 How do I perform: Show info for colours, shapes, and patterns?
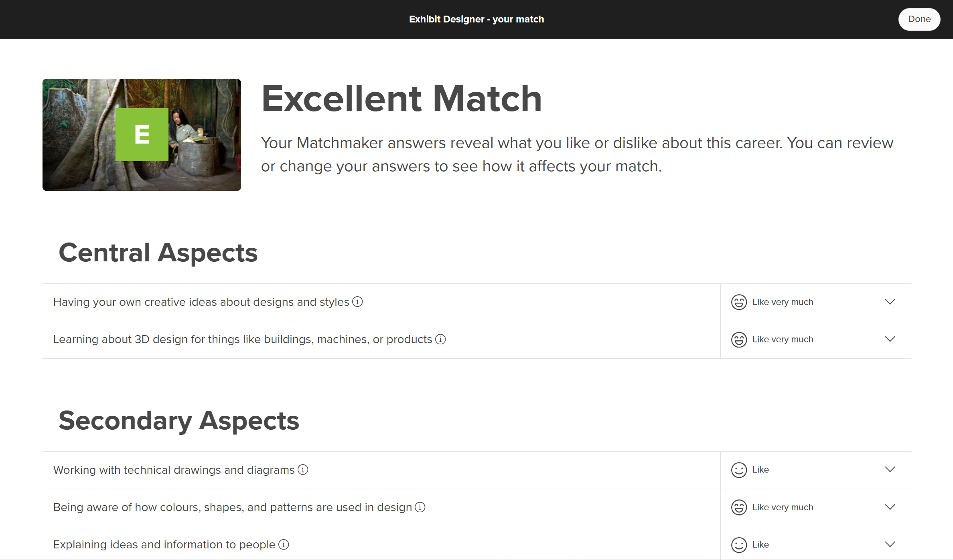click(x=420, y=507)
